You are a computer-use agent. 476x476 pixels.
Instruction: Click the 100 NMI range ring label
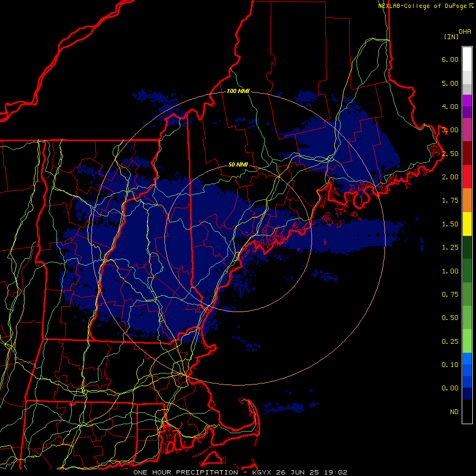click(x=238, y=91)
